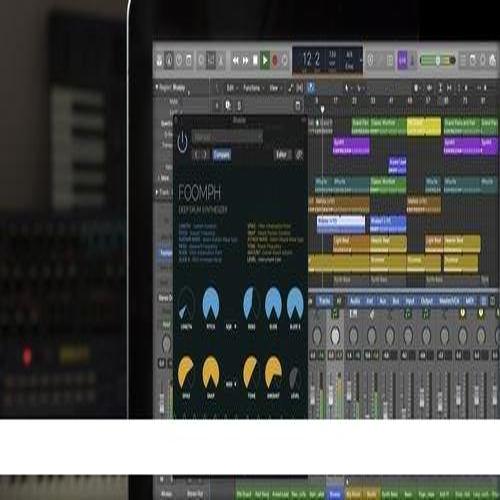Click the grey LEVEL knob
Screen dimensions: 500x500
tap(295, 378)
